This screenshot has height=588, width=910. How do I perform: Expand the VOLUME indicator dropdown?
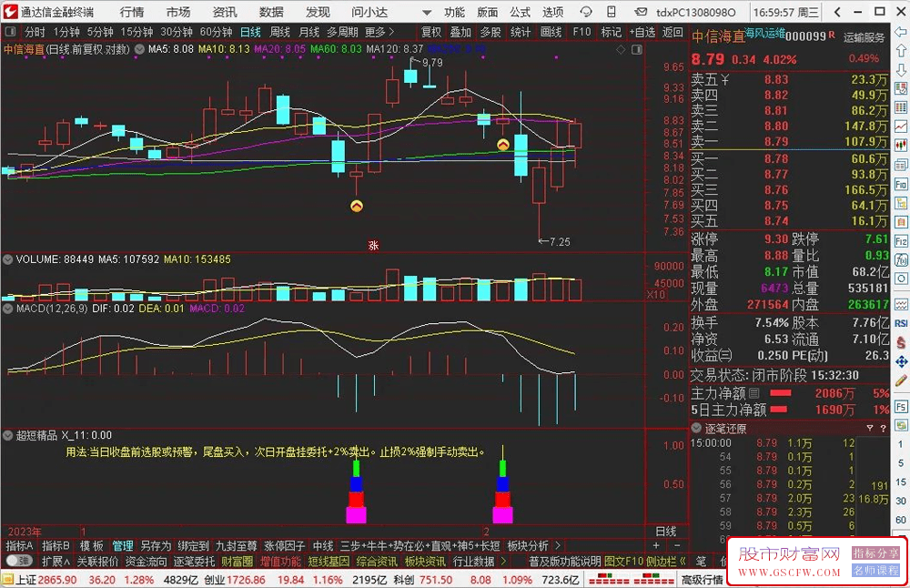pyautogui.click(x=7, y=259)
